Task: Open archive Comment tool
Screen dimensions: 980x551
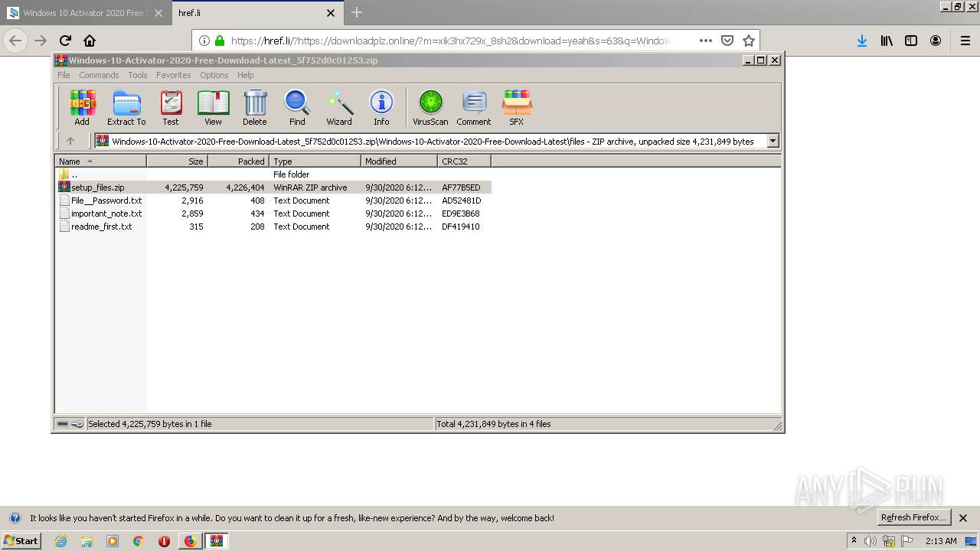Action: point(474,108)
